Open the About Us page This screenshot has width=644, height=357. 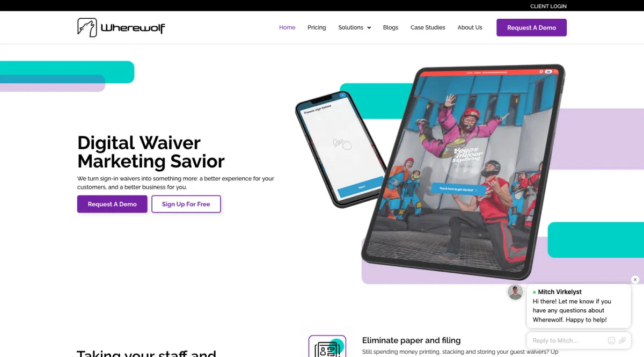coord(470,27)
